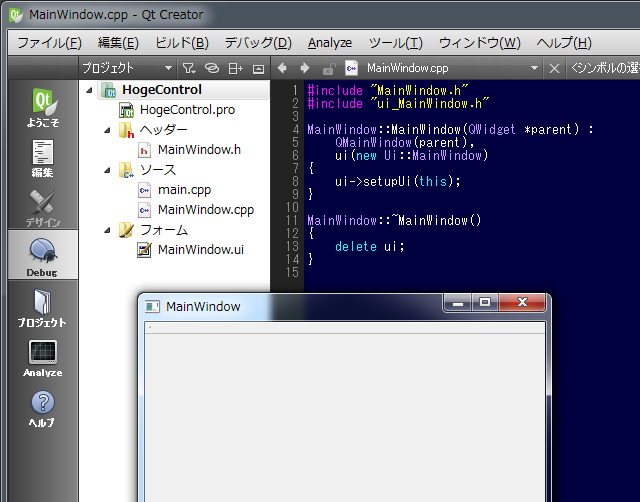Go forward in editor navigation history
The image size is (640, 502).
tap(304, 68)
